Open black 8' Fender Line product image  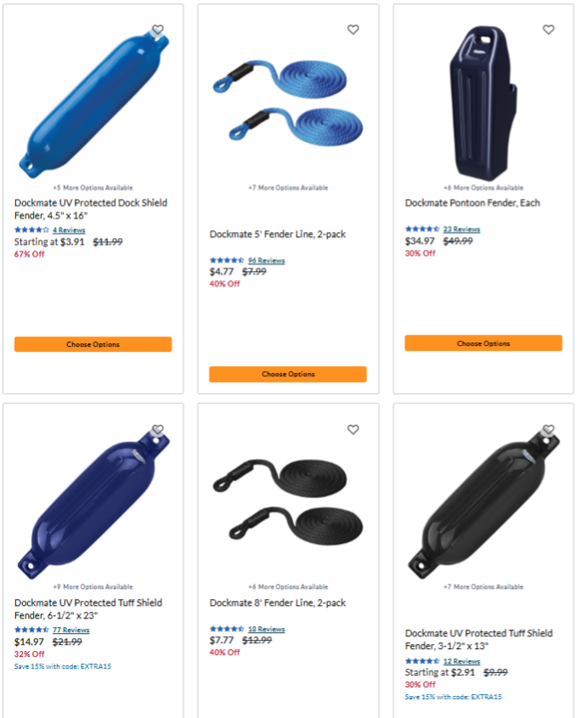point(288,502)
